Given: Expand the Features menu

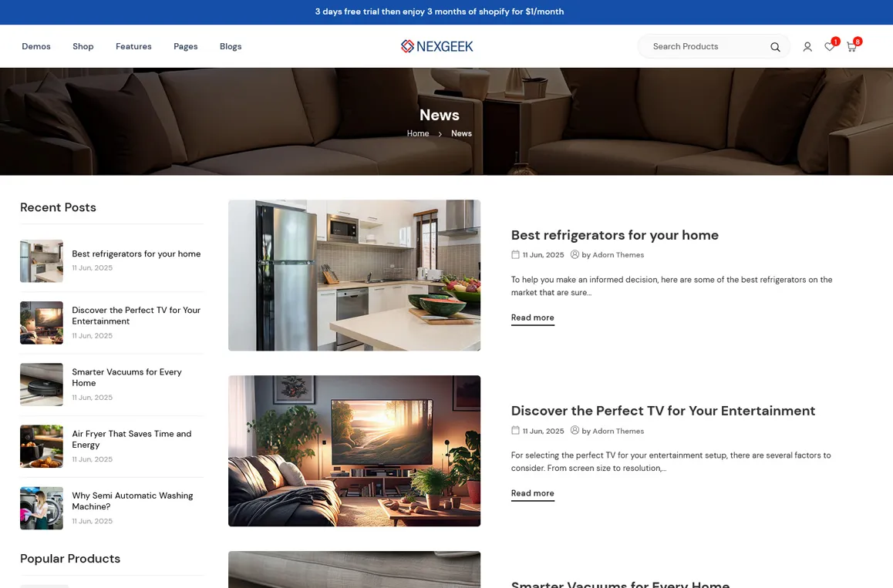Looking at the screenshot, I should click(133, 46).
